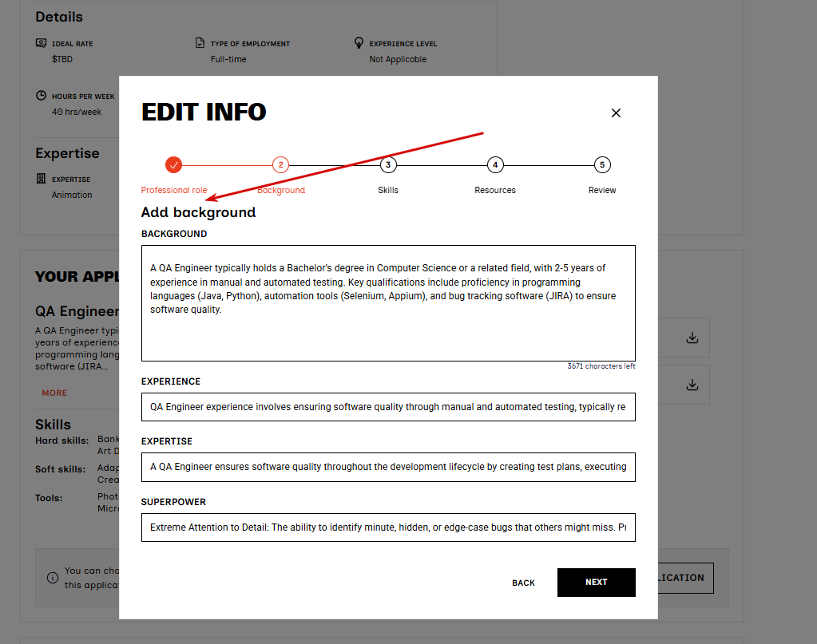817x644 pixels.
Task: Click the Ideal Rate money icon
Action: pyautogui.click(x=42, y=42)
